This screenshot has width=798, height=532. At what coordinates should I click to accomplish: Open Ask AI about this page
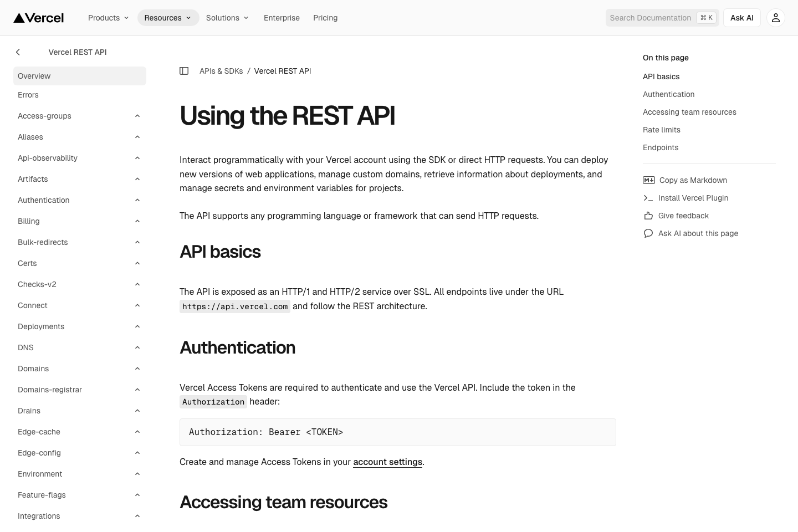click(x=698, y=233)
